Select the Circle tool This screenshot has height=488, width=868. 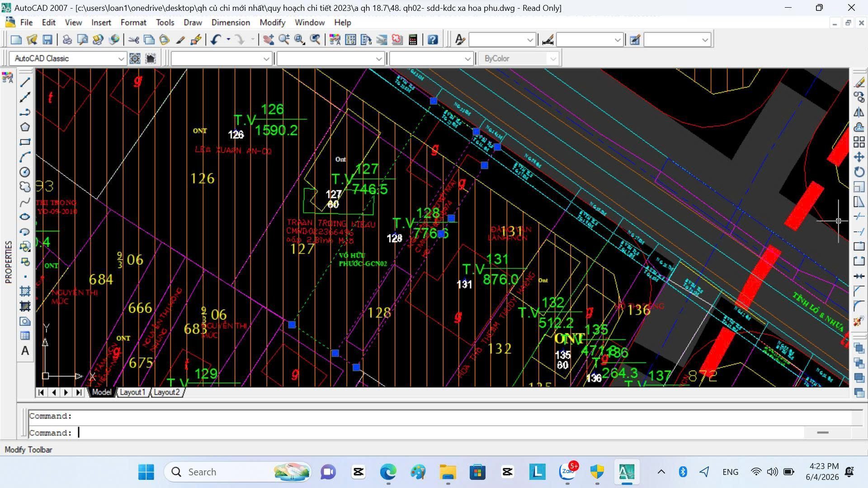click(x=25, y=172)
